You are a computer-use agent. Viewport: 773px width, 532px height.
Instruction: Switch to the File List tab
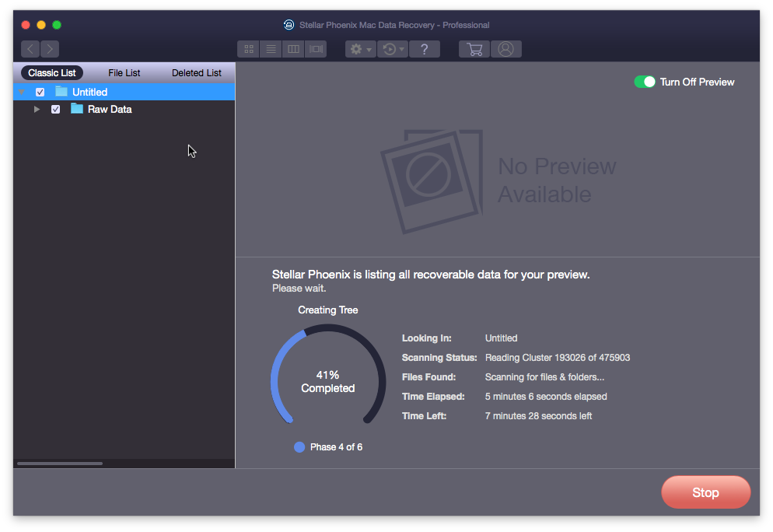[x=124, y=73]
